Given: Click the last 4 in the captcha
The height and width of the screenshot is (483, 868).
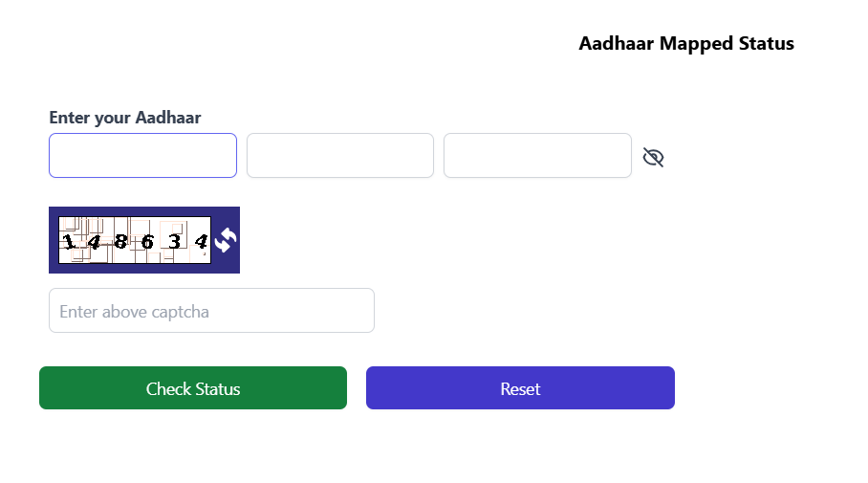Looking at the screenshot, I should pos(201,241).
